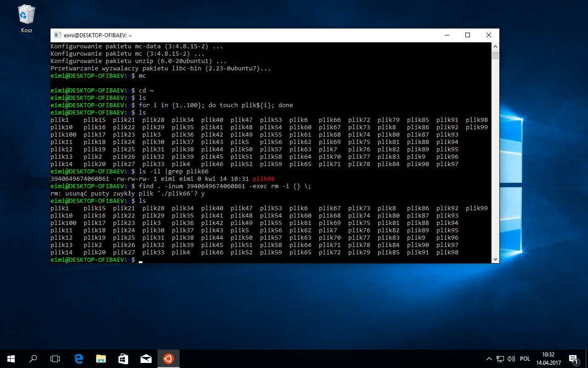Click the network status tray icon

pos(500,358)
